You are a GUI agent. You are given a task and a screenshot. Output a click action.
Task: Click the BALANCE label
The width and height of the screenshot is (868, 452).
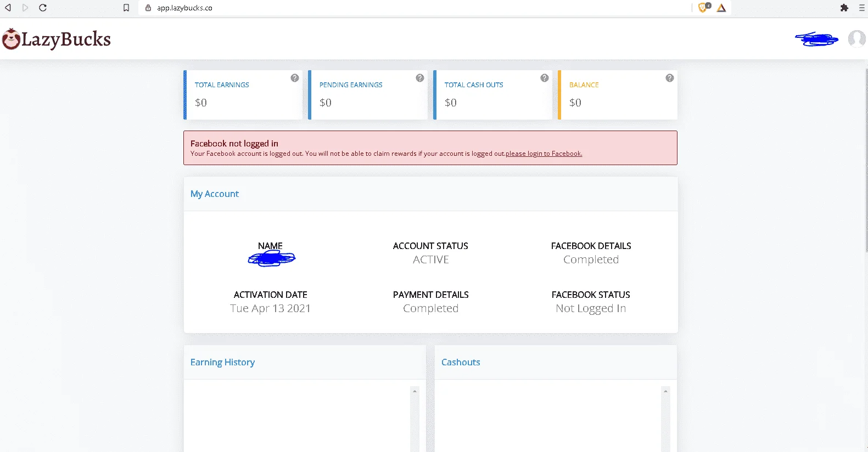[x=584, y=85]
